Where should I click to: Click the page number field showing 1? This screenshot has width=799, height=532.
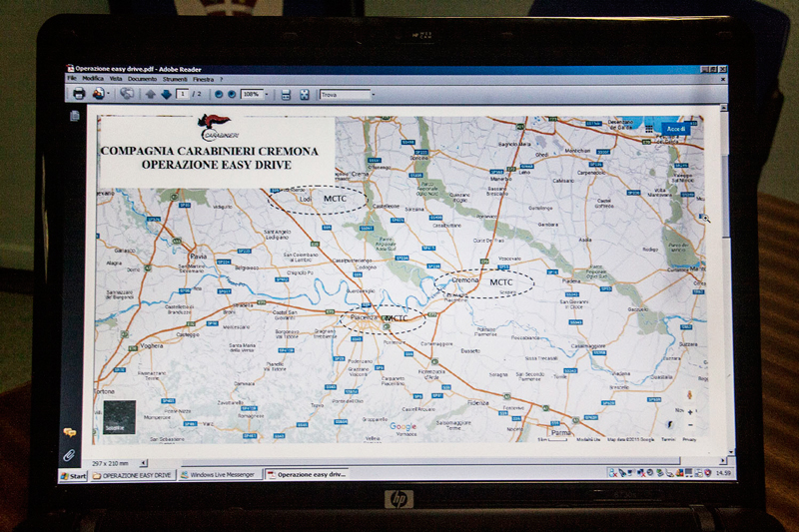182,94
